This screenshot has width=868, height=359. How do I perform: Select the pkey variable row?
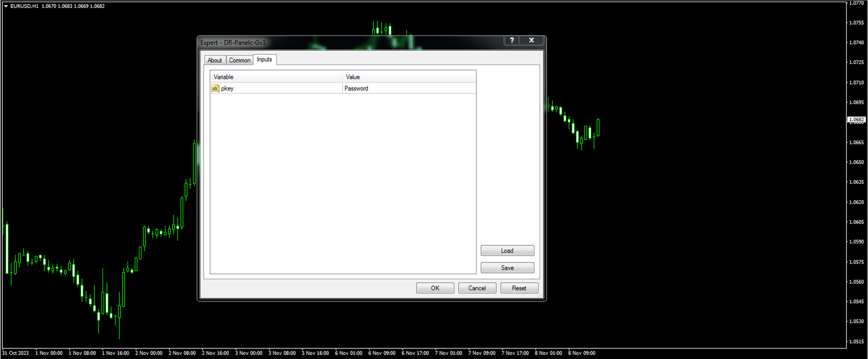point(343,88)
